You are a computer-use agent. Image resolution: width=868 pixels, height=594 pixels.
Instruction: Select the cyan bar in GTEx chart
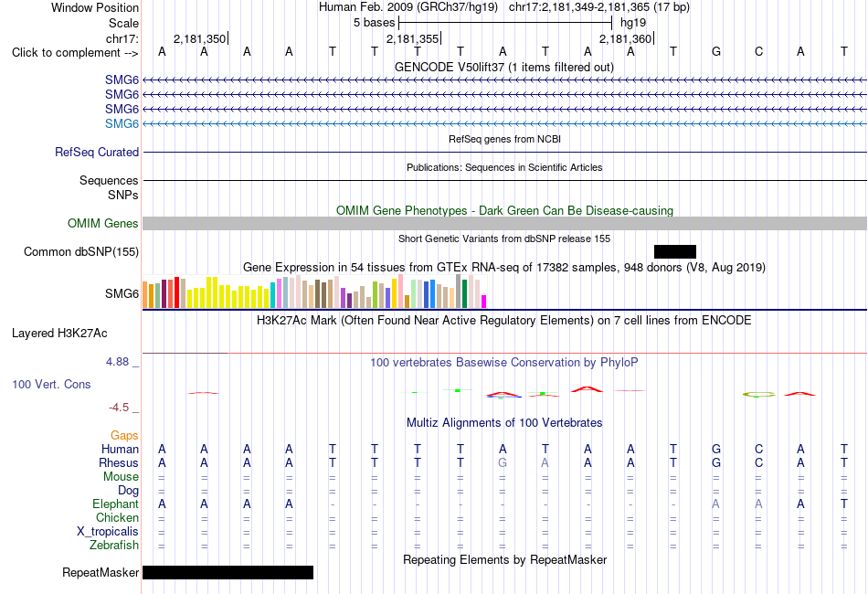(272, 295)
